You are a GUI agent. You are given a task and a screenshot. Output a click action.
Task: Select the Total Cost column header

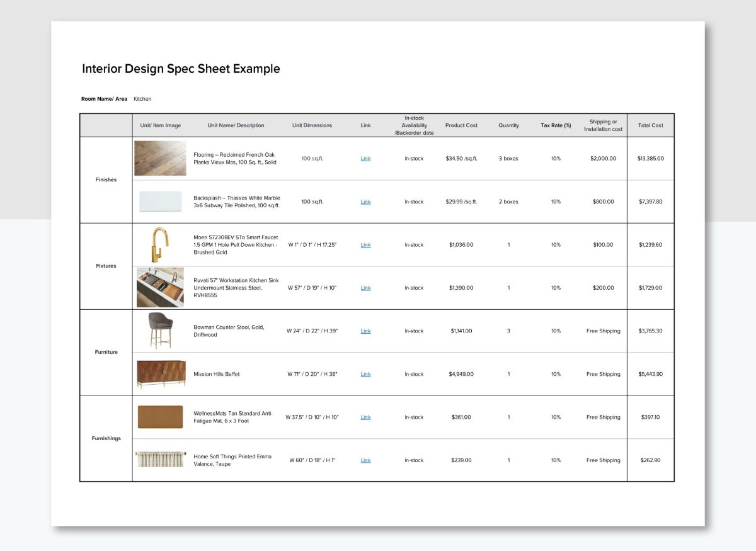pyautogui.click(x=650, y=125)
